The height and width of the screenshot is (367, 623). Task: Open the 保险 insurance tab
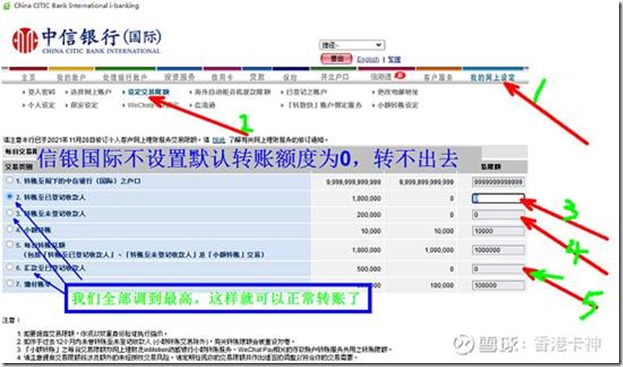coord(290,77)
